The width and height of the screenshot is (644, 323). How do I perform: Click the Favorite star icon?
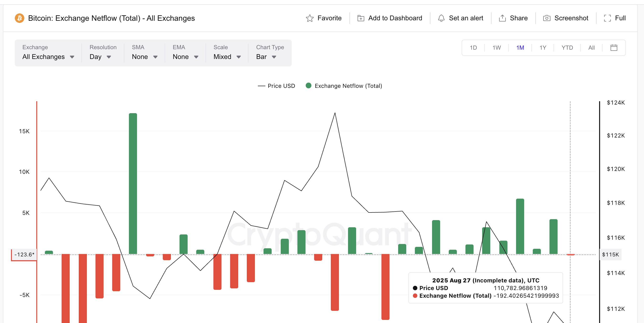click(x=310, y=18)
